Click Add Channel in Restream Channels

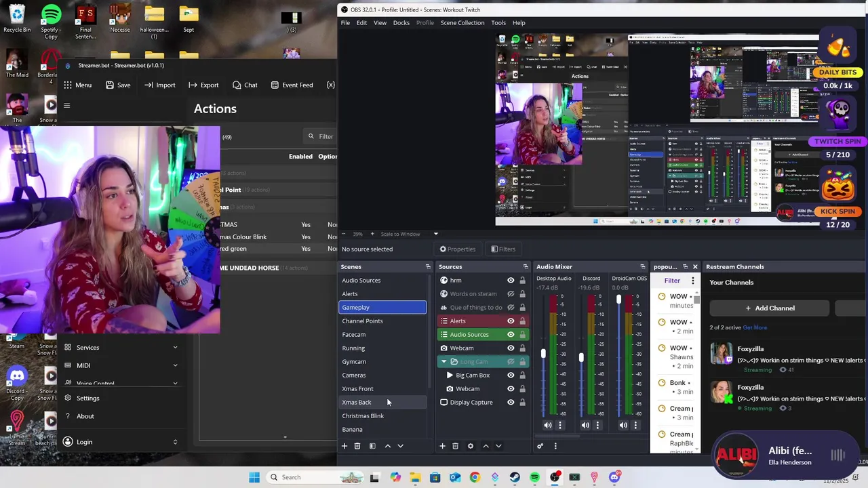click(770, 308)
